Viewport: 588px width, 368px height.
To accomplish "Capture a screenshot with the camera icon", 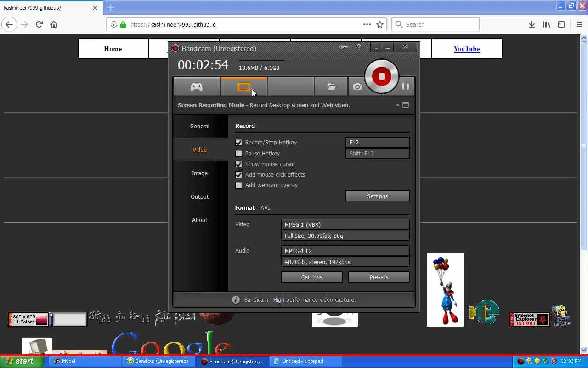I will 357,86.
